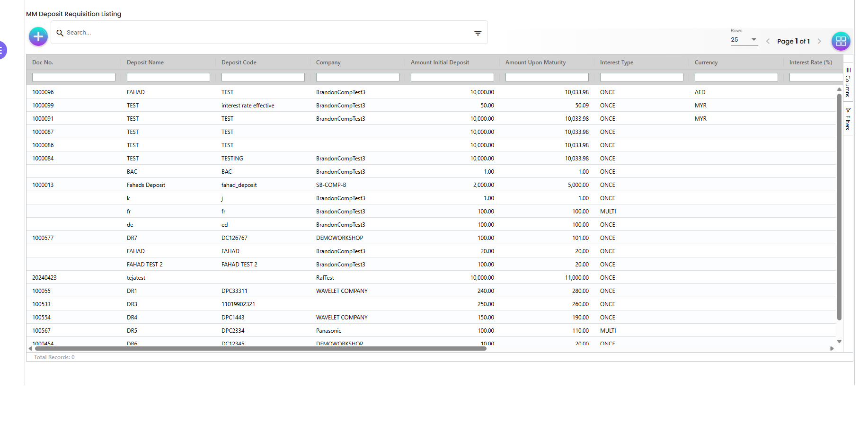Open the grid layout view button

[x=841, y=41]
